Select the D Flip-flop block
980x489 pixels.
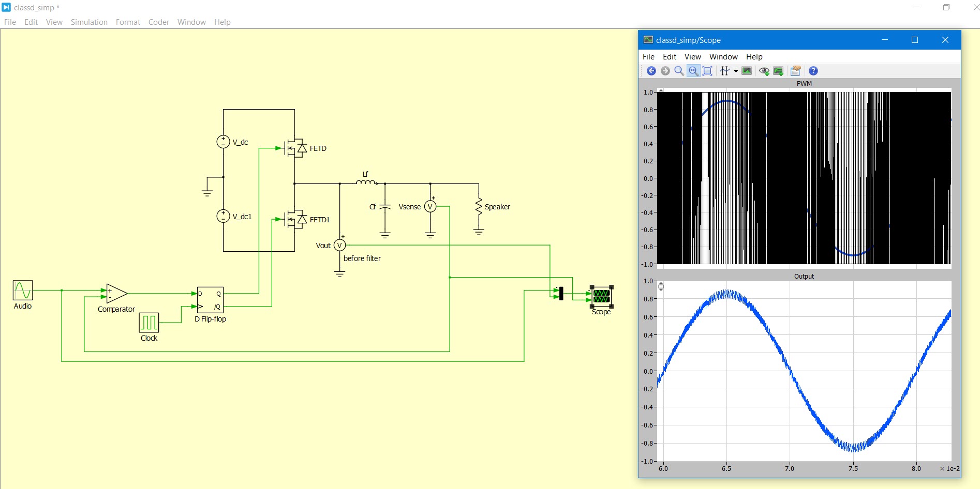(x=211, y=300)
